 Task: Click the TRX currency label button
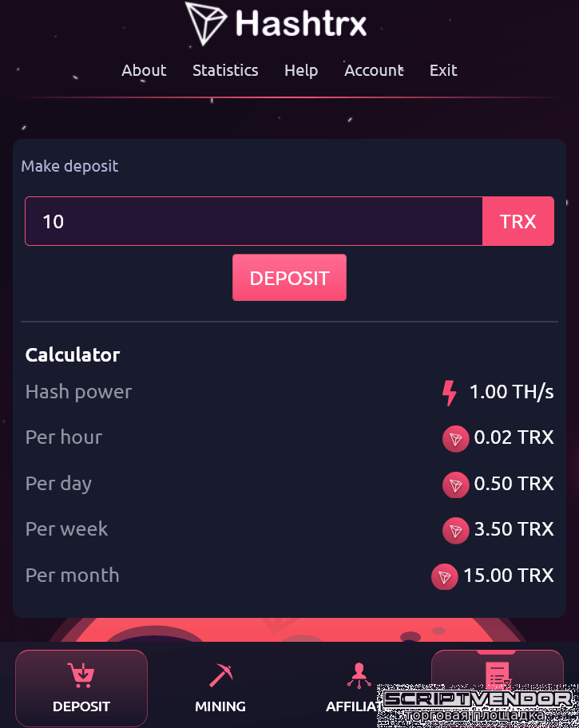518,221
